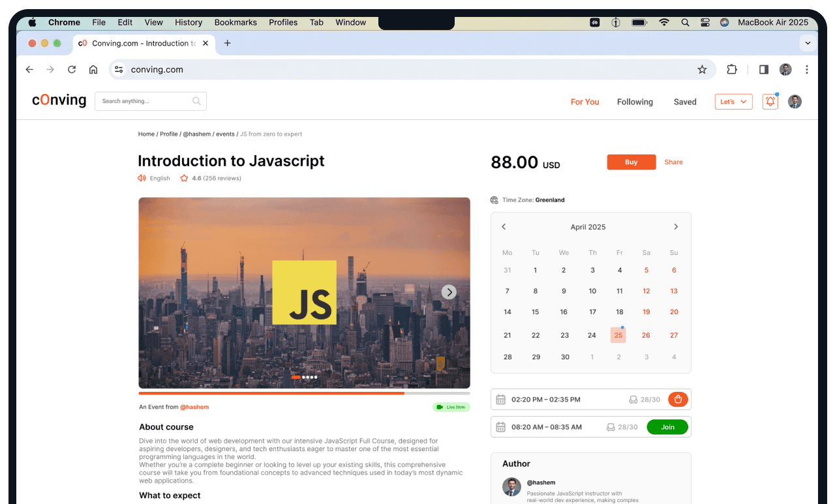Screen dimensions: 835x504
Task: Click the Buy button
Action: point(631,162)
